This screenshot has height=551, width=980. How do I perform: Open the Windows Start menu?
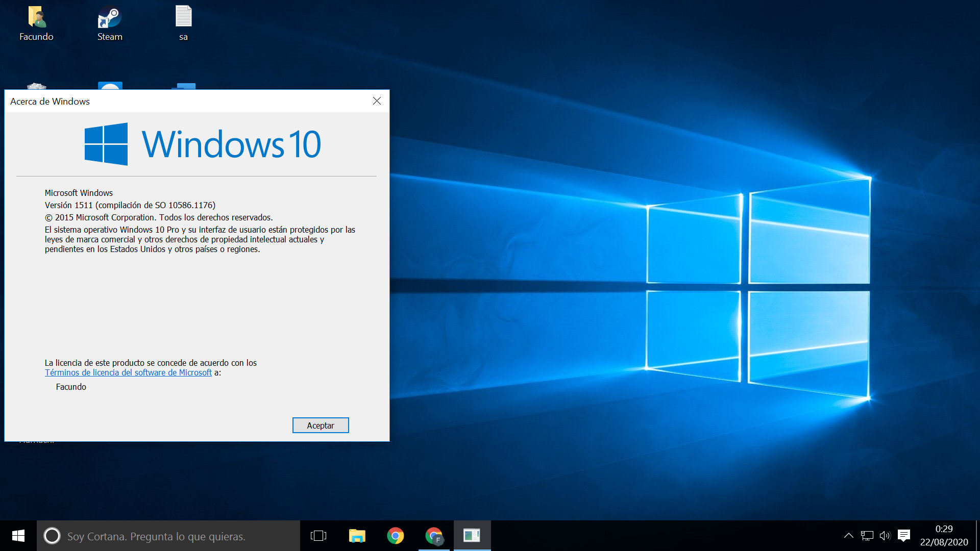pyautogui.click(x=18, y=536)
